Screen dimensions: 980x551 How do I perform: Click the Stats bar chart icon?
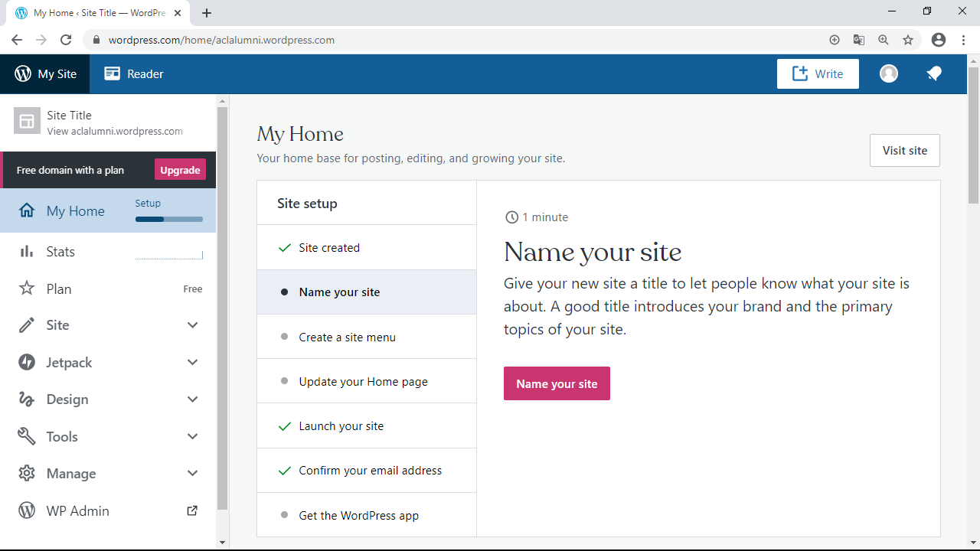(27, 252)
